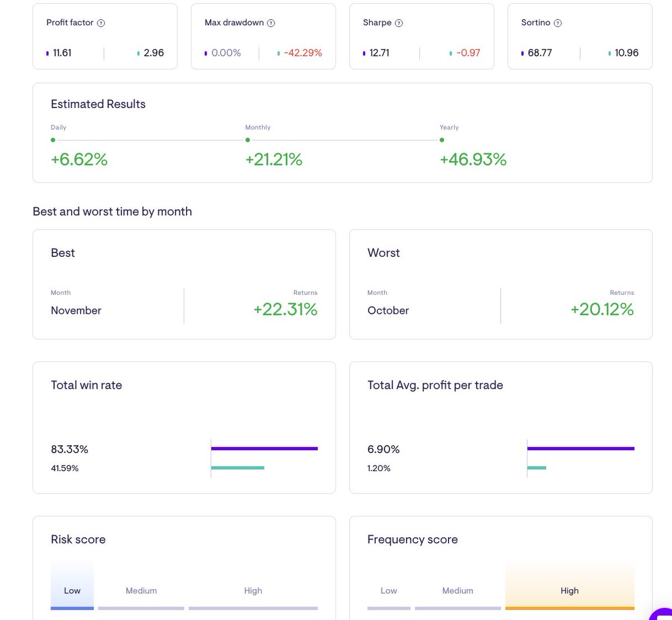The width and height of the screenshot is (672, 620).
Task: Select the avg profit per trade 6.90%
Action: [384, 449]
